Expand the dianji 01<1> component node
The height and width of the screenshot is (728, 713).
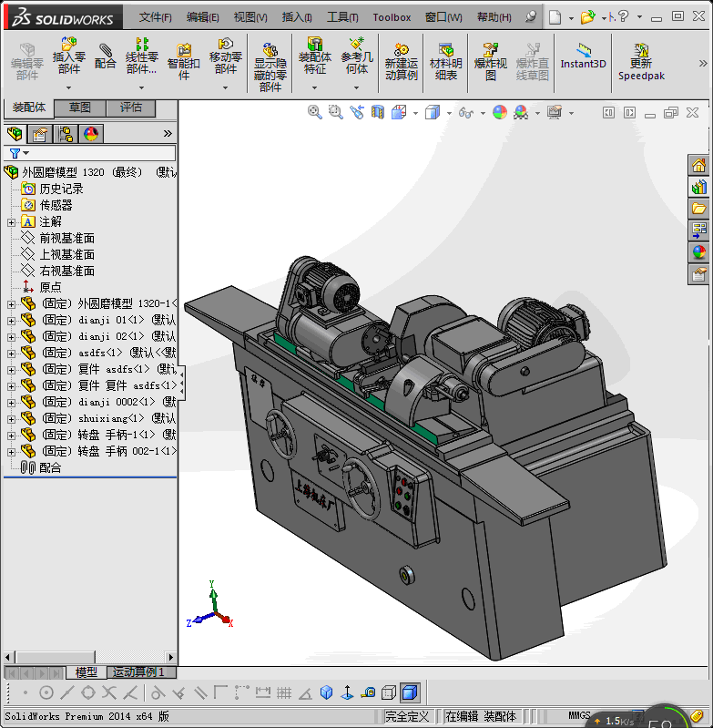(12, 321)
